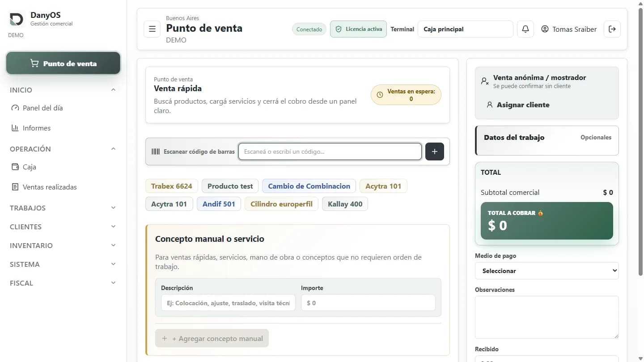Click the Caja wallet icon

15,167
